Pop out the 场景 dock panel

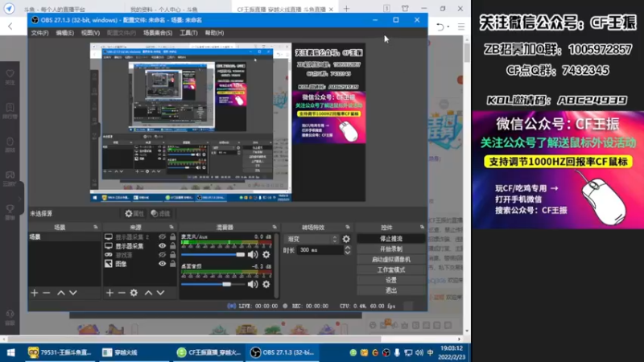[96, 227]
